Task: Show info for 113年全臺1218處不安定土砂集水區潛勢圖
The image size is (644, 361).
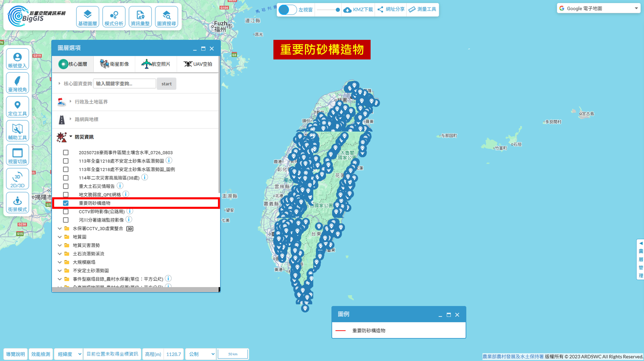Action: click(169, 160)
